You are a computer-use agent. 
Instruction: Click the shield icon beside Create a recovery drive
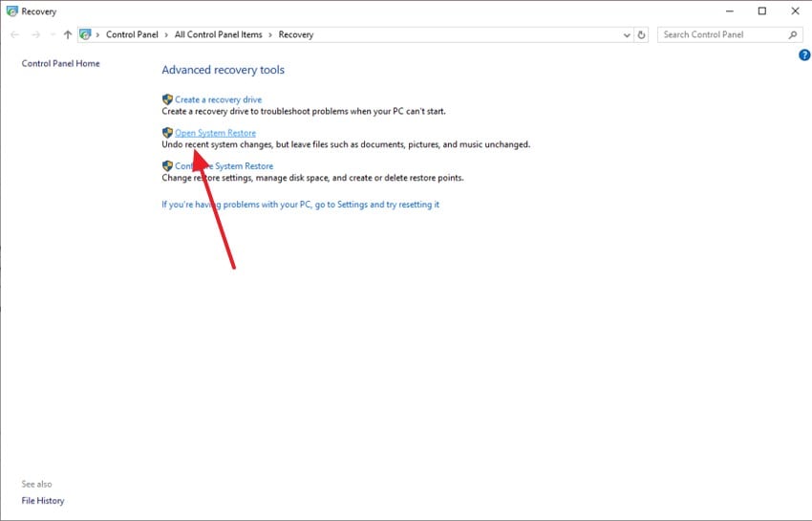167,99
